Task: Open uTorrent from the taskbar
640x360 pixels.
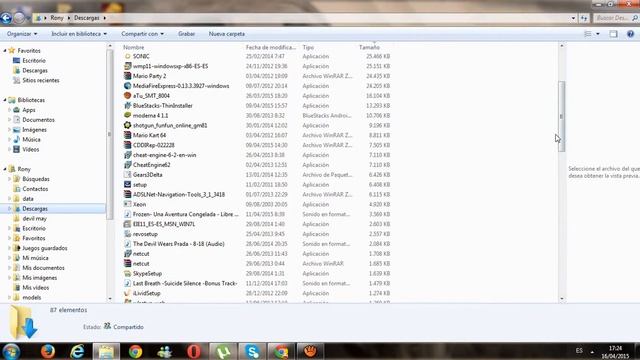Action: 223,351
